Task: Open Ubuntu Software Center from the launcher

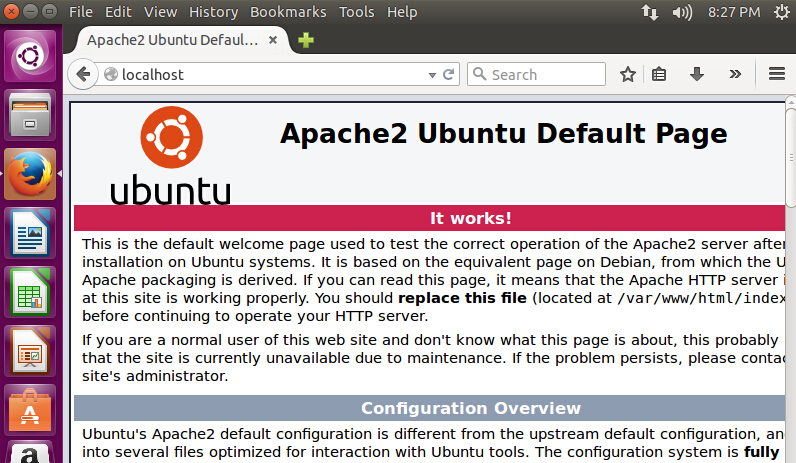Action: click(x=30, y=411)
